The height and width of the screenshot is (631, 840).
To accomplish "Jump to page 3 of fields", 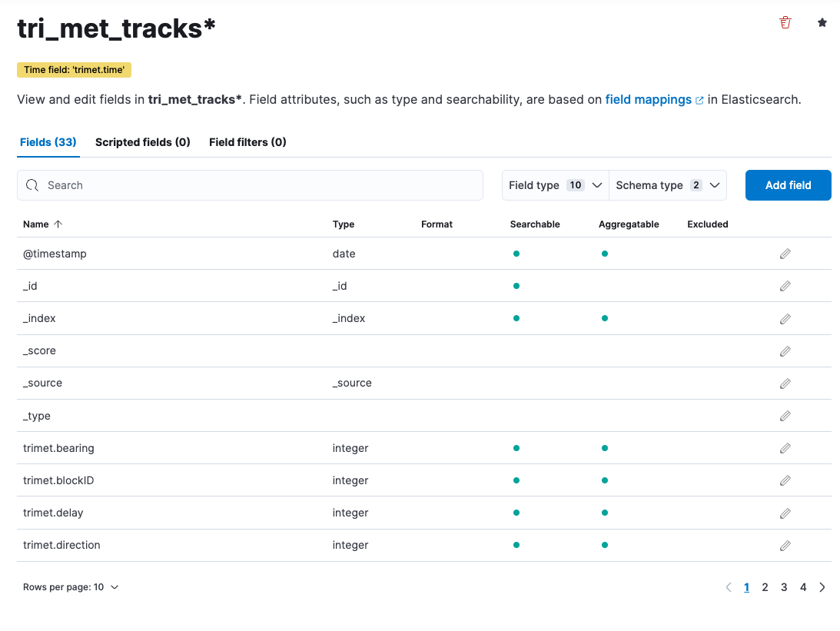I will click(x=784, y=587).
